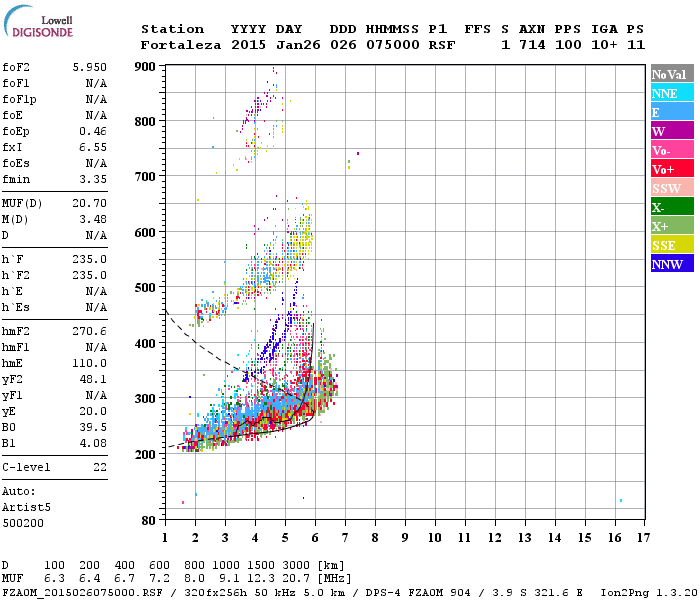Select the NoVal legend swatch
Viewport: 700px width, 600px height.
click(x=672, y=74)
